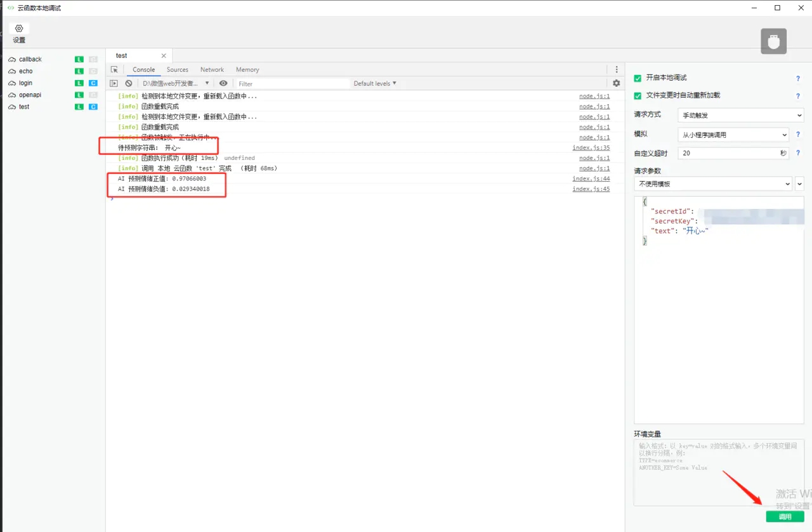This screenshot has width=812, height=532.
Task: Click the green 调用 button
Action: 785,517
